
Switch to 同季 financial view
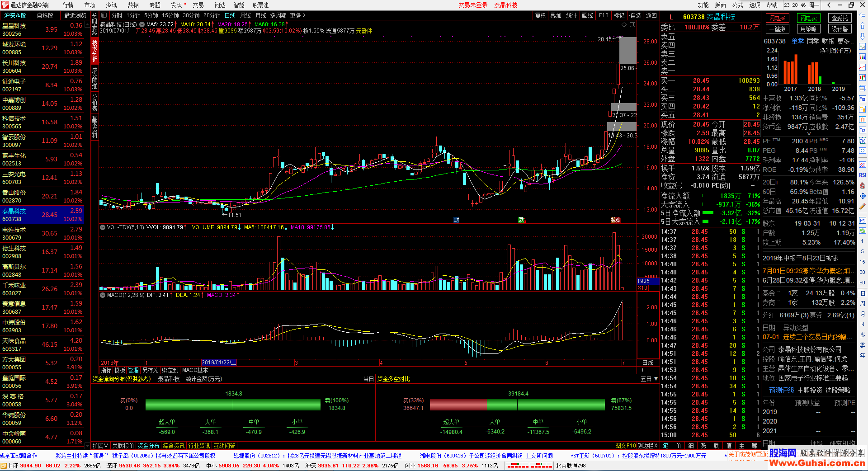click(813, 41)
